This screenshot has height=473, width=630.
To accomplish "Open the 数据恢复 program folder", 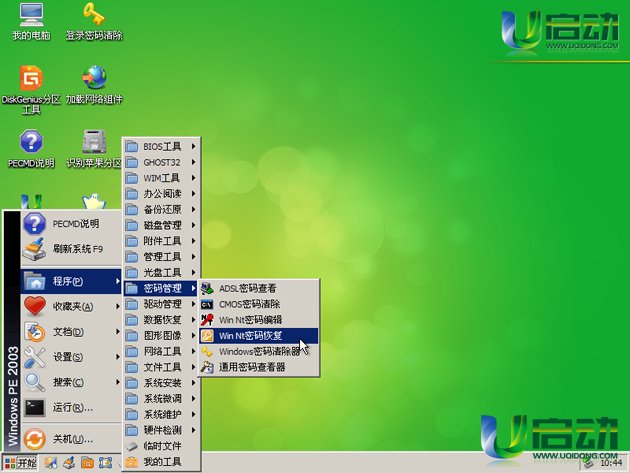I will [161, 319].
